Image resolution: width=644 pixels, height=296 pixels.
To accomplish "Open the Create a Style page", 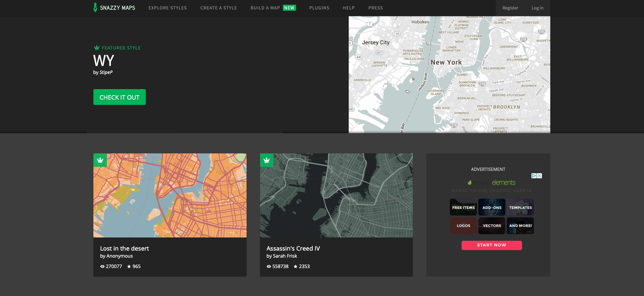I will (219, 8).
